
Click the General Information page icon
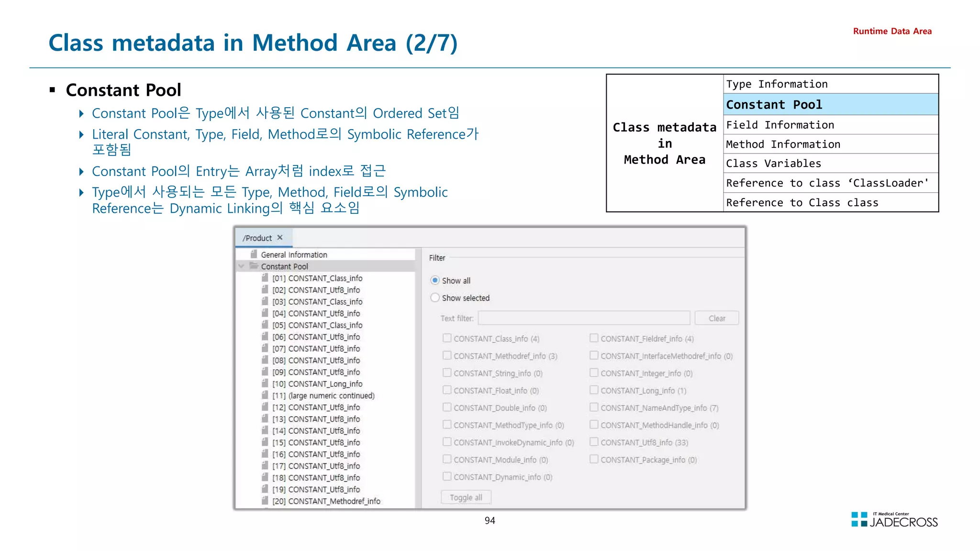coord(254,254)
